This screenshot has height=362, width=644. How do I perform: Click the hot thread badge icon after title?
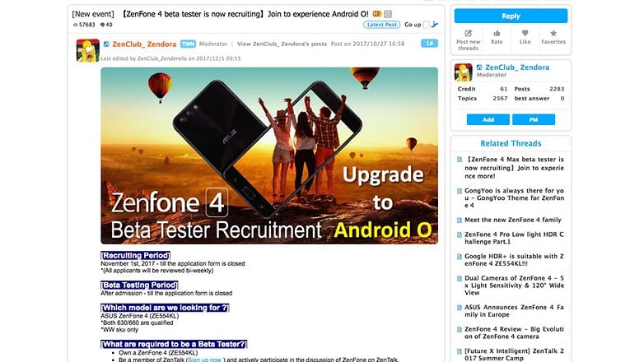click(377, 14)
